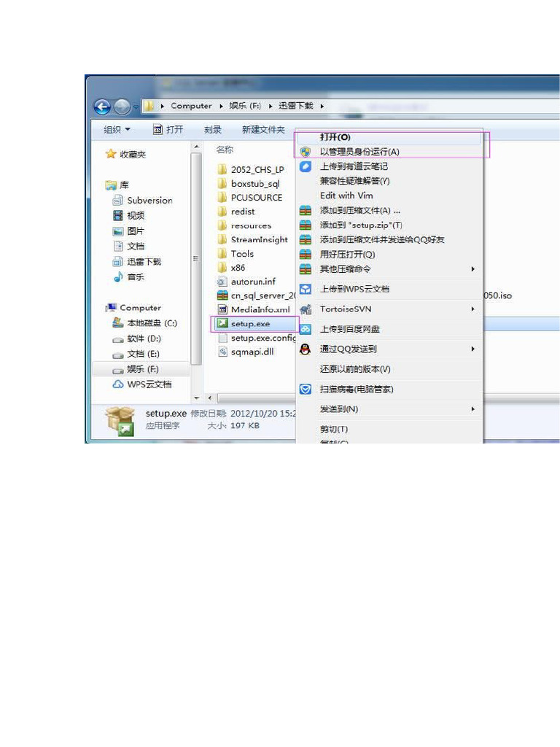Viewport: 560px width, 747px height.
Task: Open the recent pages dropdown beside Forward button
Action: click(136, 107)
